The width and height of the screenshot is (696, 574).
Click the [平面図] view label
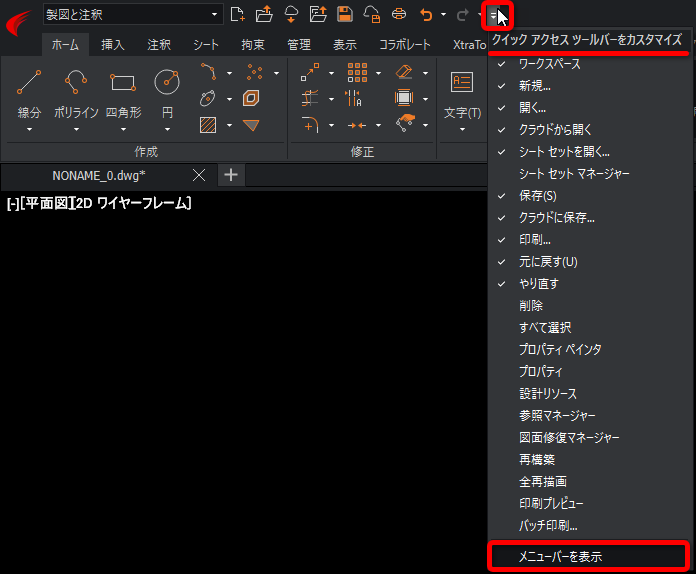point(47,204)
